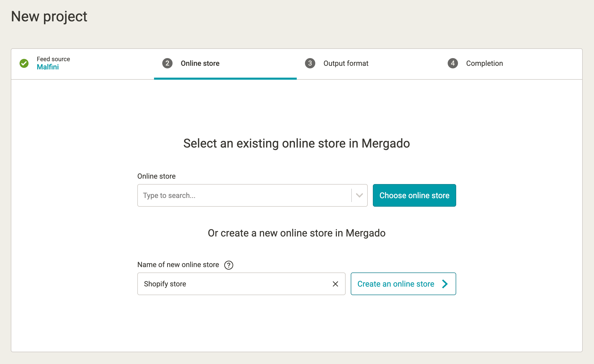Focus the Name of new online store field
Screen dimensions: 594x364
point(241,284)
